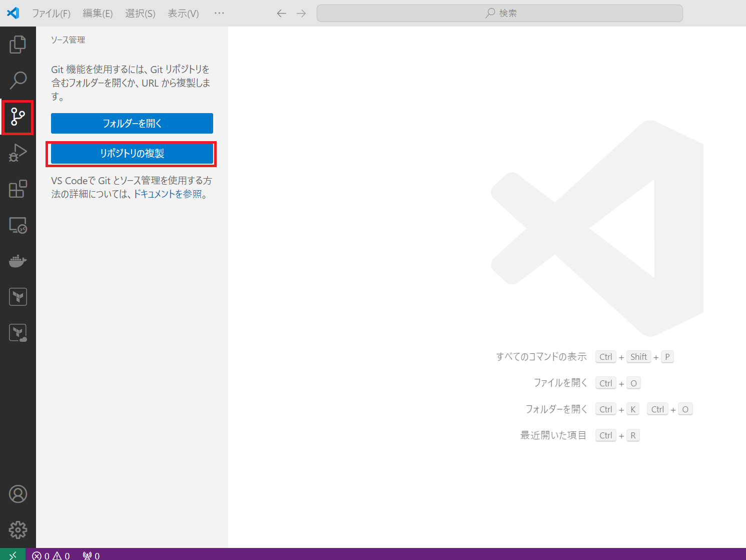Click the ports forwarded status bar item
The image size is (746, 560).
pos(92,555)
